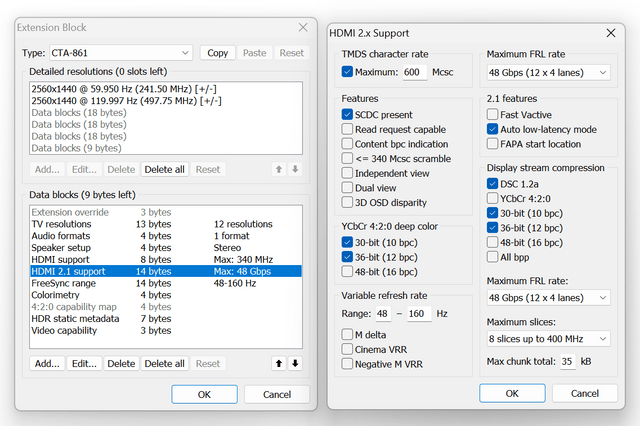This screenshot has height=426, width=640.
Task: Close the HDMI 2.x Support window
Action: tap(611, 33)
